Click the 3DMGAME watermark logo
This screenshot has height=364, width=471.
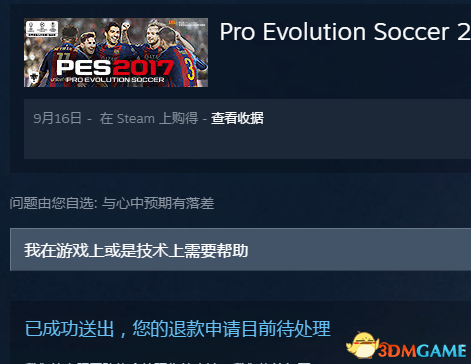coord(422,351)
